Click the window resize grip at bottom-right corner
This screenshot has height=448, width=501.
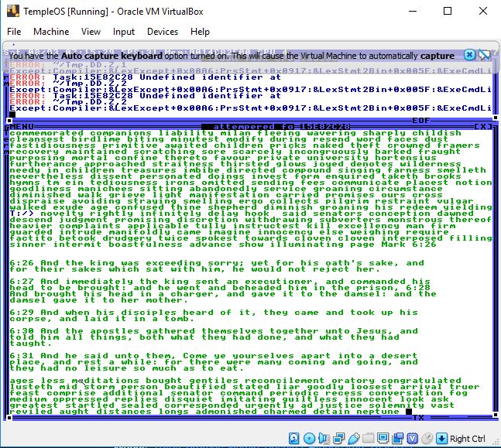click(496, 443)
